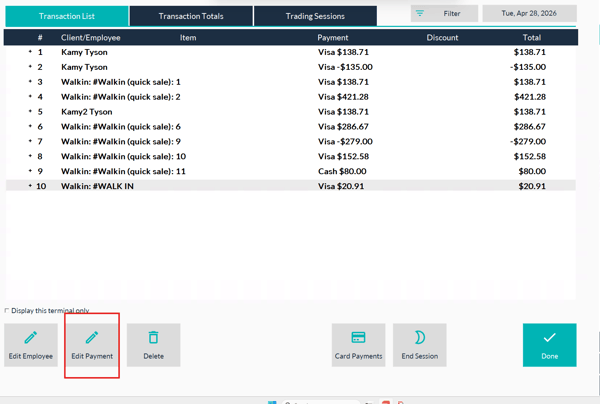
Task: Select the Cash $80.00 transaction row
Action: tap(291, 171)
